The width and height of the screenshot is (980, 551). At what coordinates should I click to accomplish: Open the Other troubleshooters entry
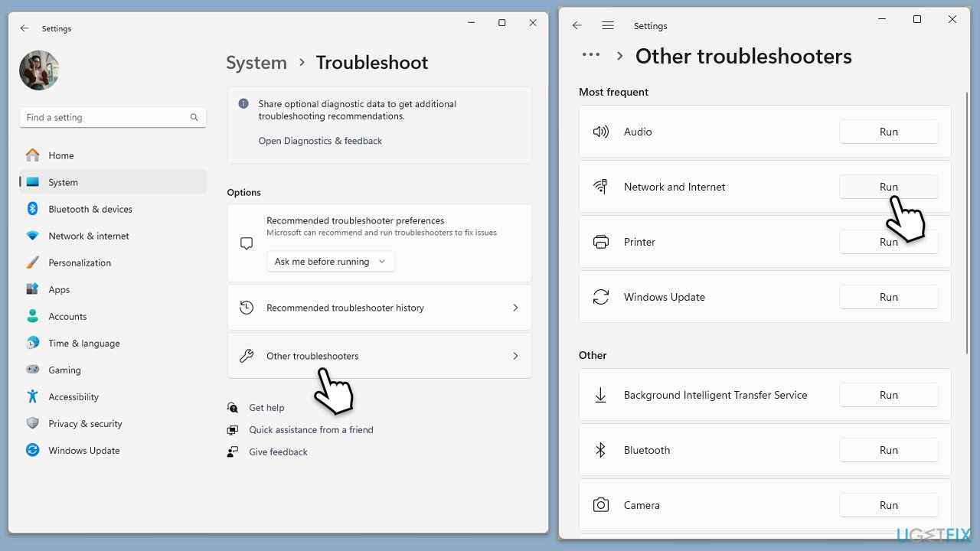379,356
